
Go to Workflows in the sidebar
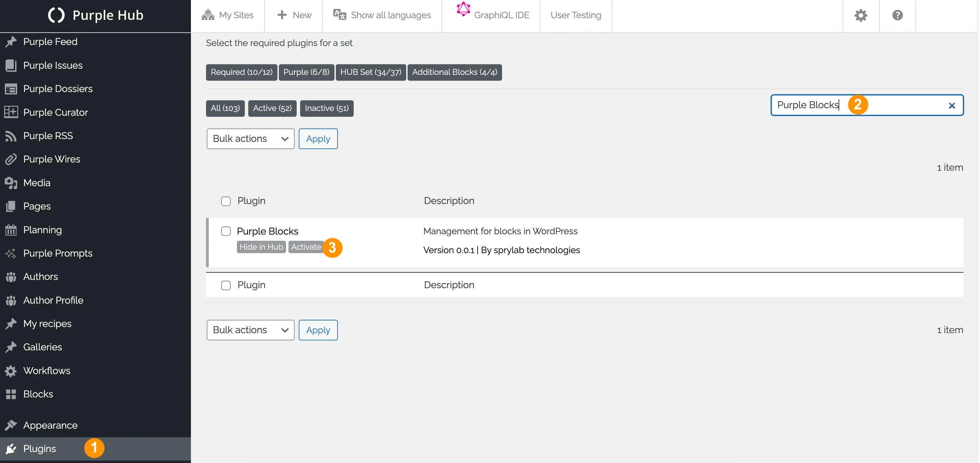[x=47, y=371]
